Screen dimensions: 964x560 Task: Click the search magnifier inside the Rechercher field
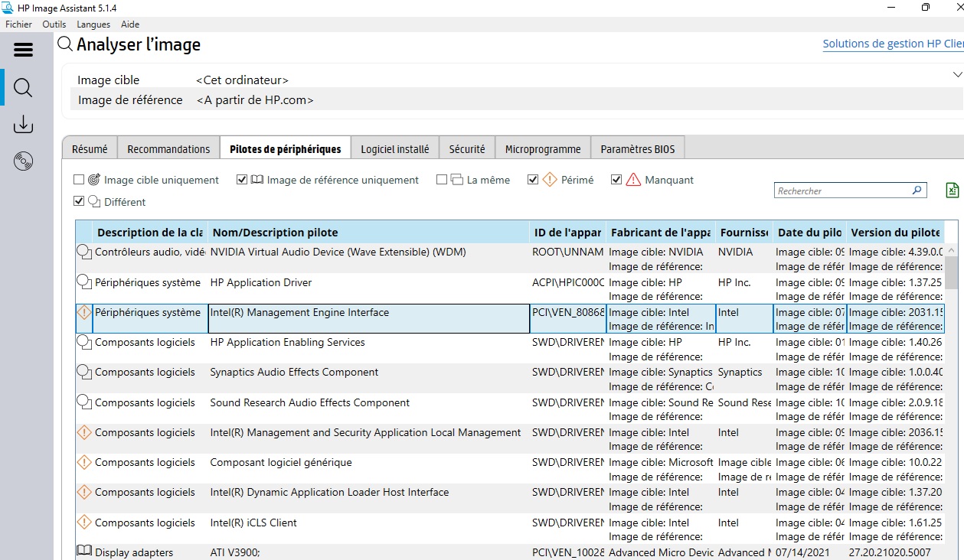coord(917,190)
